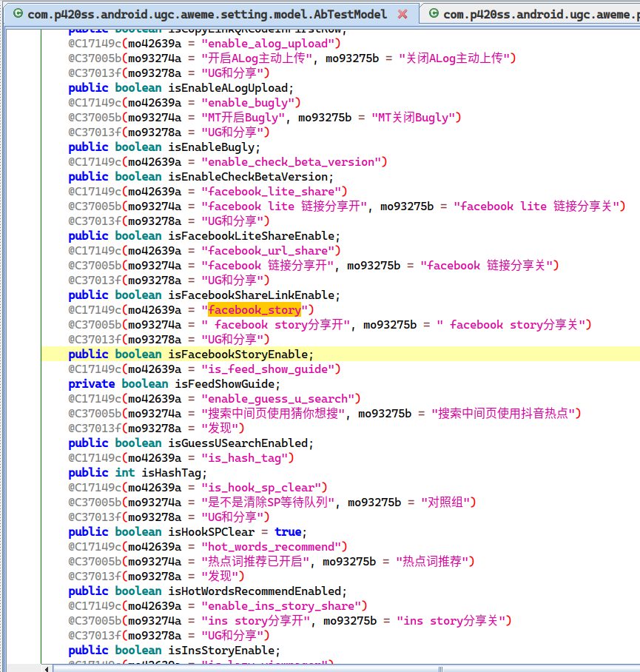Open the second com.p420ss.android.ugc.aweme tab

pyautogui.click(x=540, y=14)
